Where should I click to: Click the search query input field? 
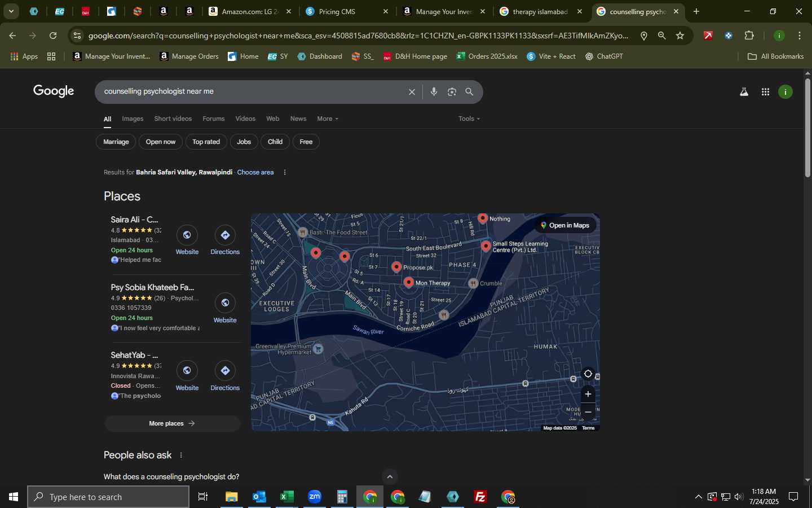tap(251, 91)
